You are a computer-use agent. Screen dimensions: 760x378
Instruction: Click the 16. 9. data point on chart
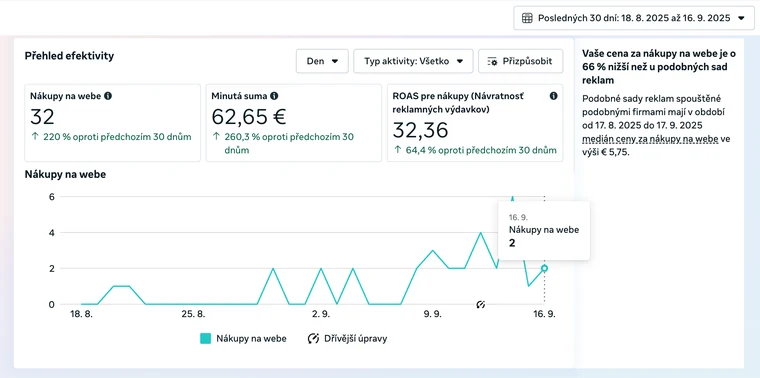(x=544, y=268)
